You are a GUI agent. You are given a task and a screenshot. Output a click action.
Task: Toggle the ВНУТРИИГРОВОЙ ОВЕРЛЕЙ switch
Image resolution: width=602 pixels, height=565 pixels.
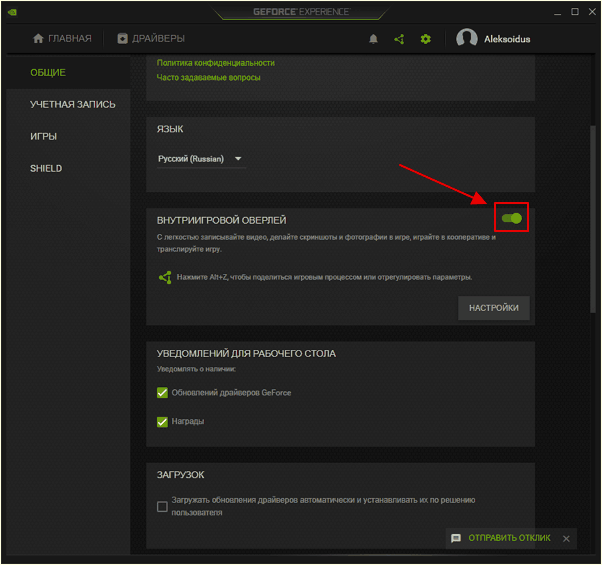point(512,218)
